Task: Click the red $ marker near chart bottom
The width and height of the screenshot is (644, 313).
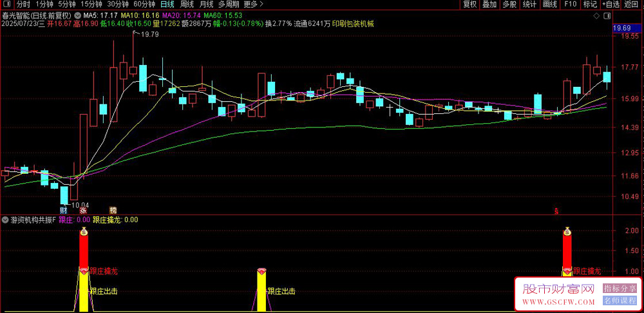Action: click(557, 211)
